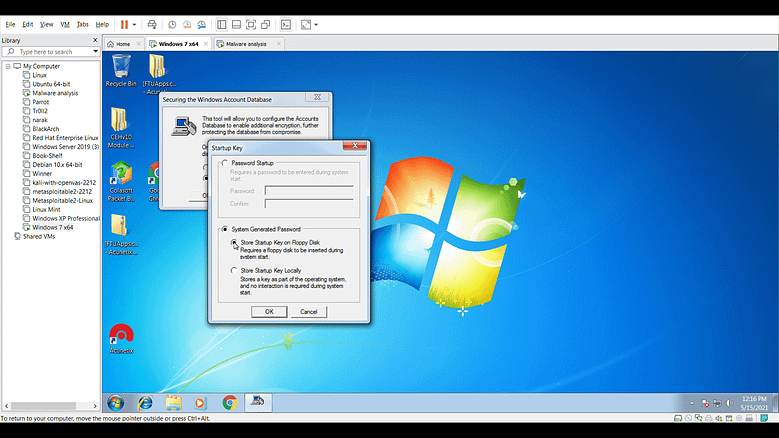The height and width of the screenshot is (438, 779).
Task: Open Windows Explorer from taskbar
Action: pyautogui.click(x=173, y=403)
